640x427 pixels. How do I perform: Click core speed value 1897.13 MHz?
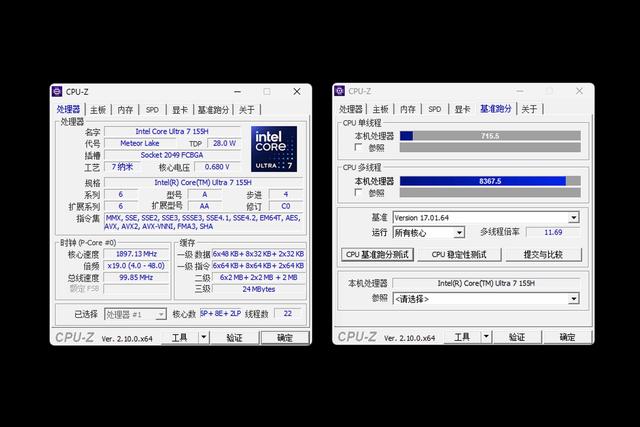[136, 254]
